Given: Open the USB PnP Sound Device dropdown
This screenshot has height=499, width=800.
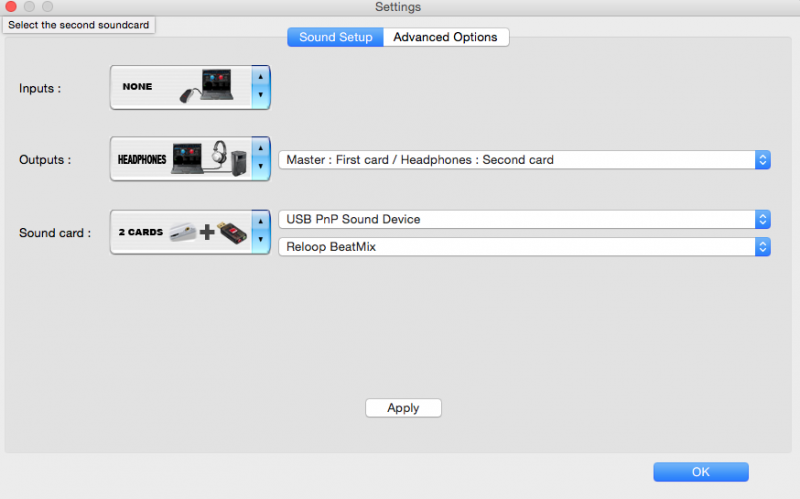Looking at the screenshot, I should coord(524,219).
